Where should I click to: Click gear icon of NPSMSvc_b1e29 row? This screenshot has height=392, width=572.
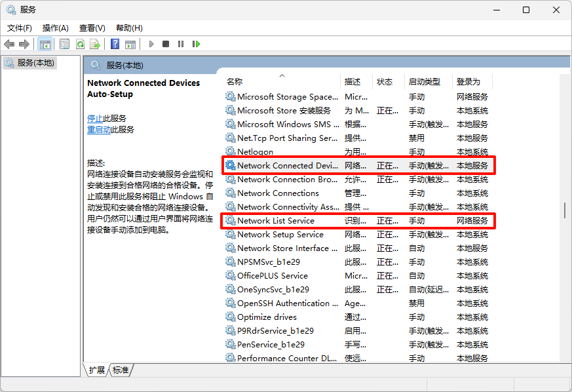pos(230,262)
